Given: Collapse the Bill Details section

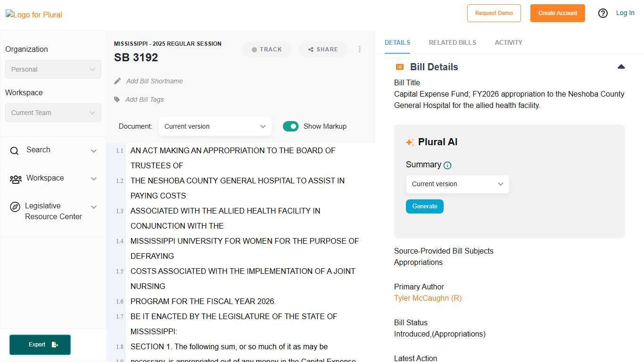Looking at the screenshot, I should (x=621, y=67).
